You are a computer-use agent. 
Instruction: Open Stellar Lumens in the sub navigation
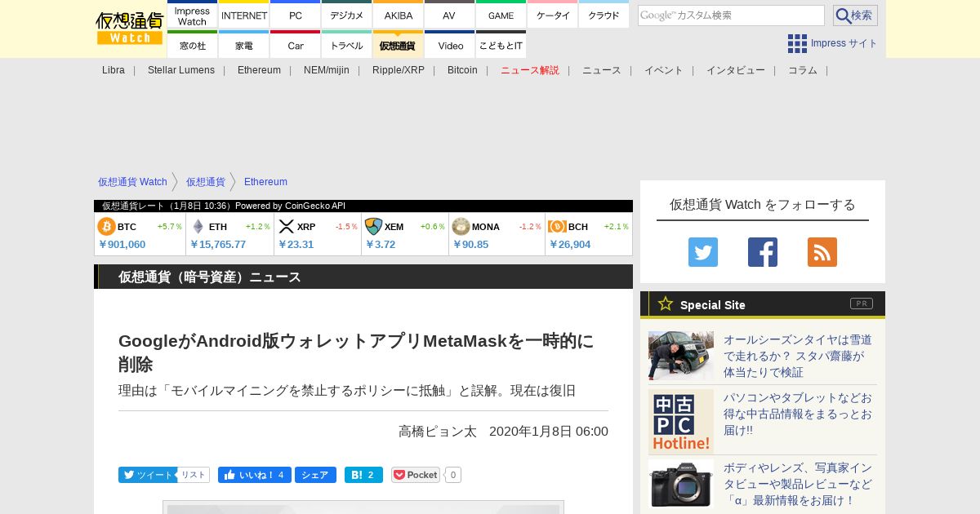point(181,70)
